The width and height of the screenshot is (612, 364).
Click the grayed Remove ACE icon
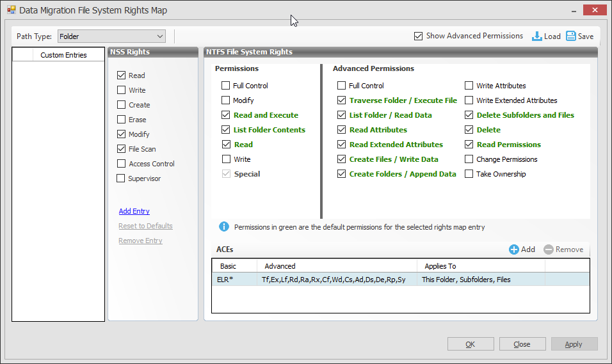(x=548, y=249)
